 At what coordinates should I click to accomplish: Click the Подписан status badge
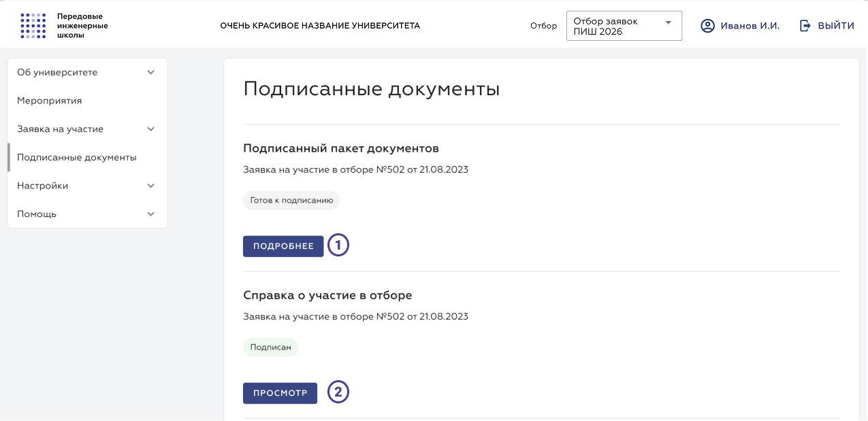[x=270, y=348]
